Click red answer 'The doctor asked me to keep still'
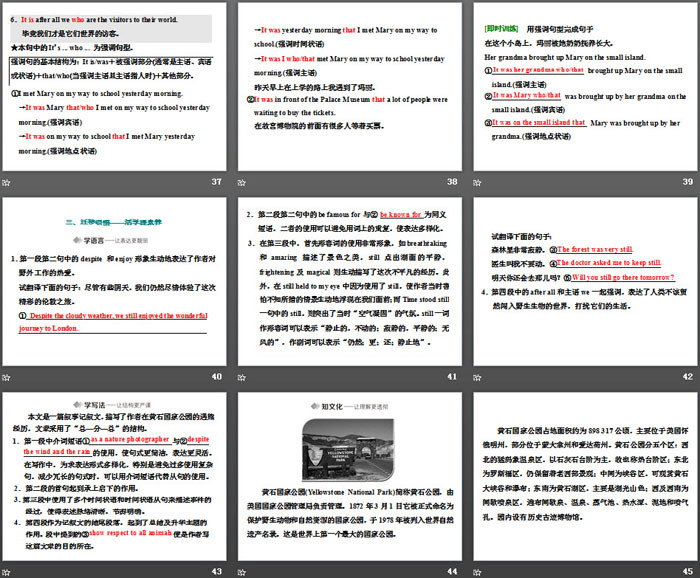Screen dimensions: 700x578 (x=609, y=263)
